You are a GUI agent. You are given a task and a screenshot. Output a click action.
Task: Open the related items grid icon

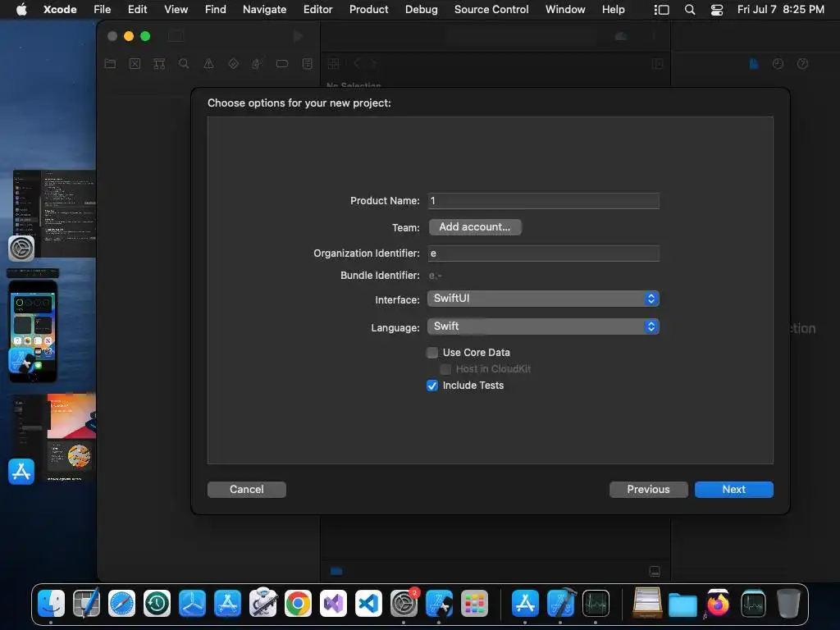click(x=333, y=64)
